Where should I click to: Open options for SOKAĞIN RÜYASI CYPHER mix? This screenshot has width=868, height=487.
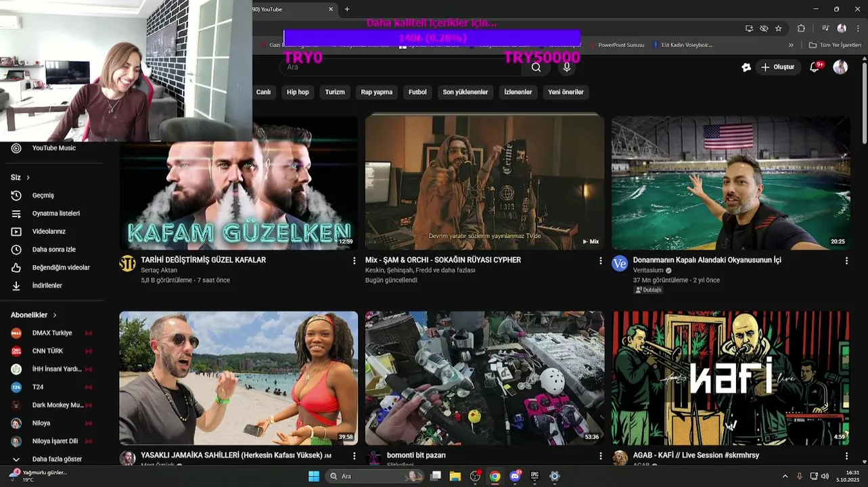[600, 260]
